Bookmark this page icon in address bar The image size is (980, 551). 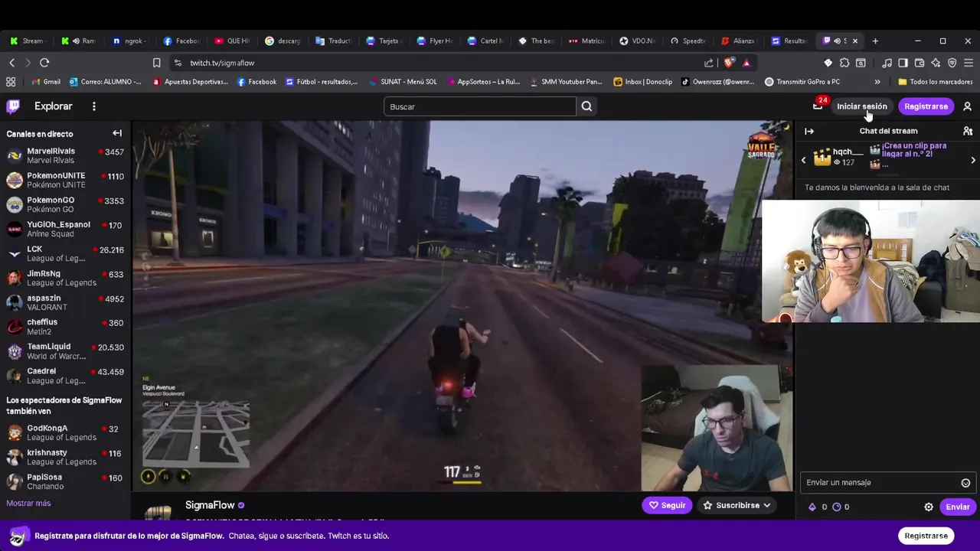pos(156,63)
